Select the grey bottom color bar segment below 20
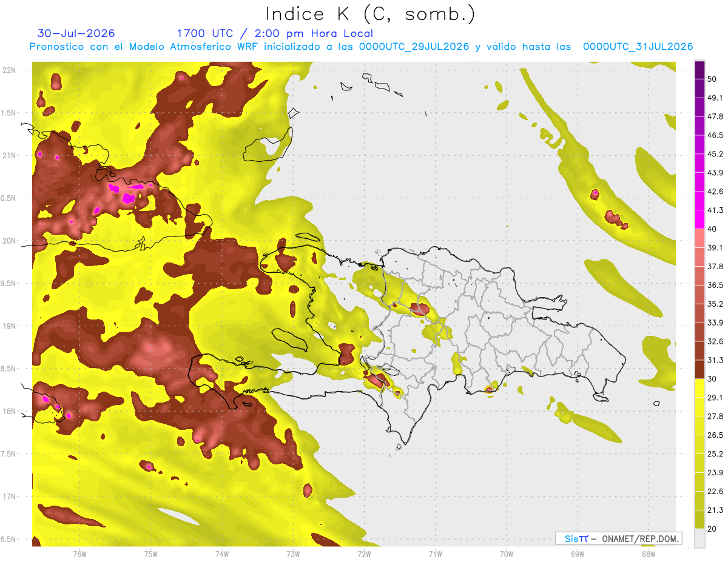 click(x=699, y=538)
